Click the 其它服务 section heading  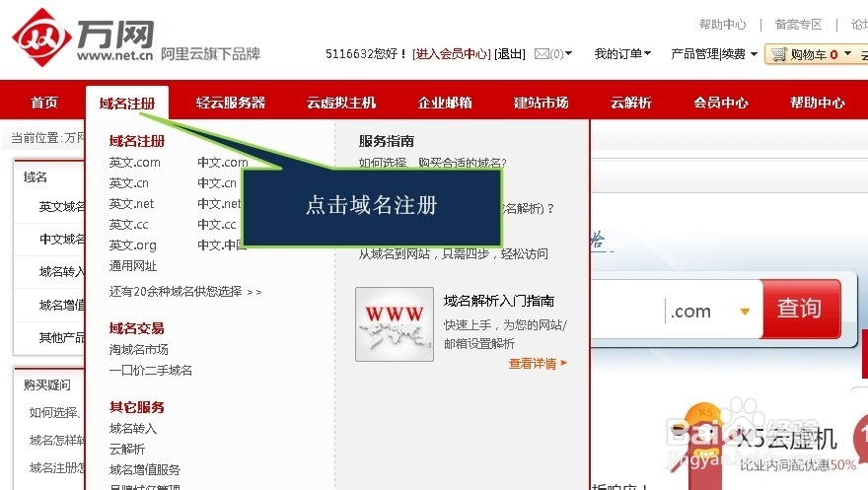(137, 407)
